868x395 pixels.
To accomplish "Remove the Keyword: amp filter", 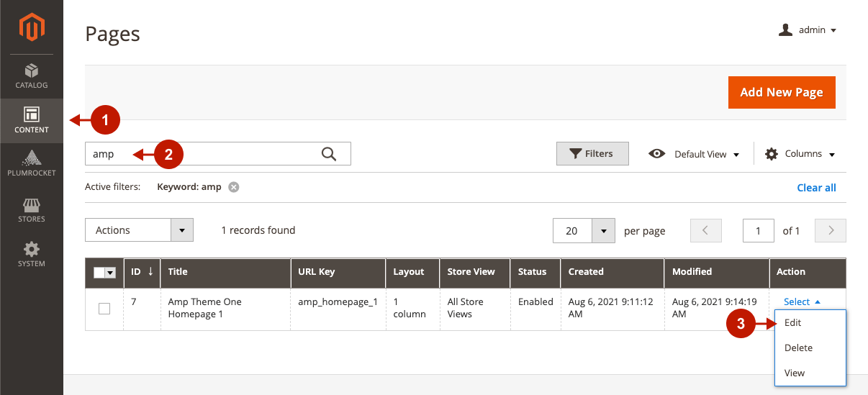I will pos(233,187).
